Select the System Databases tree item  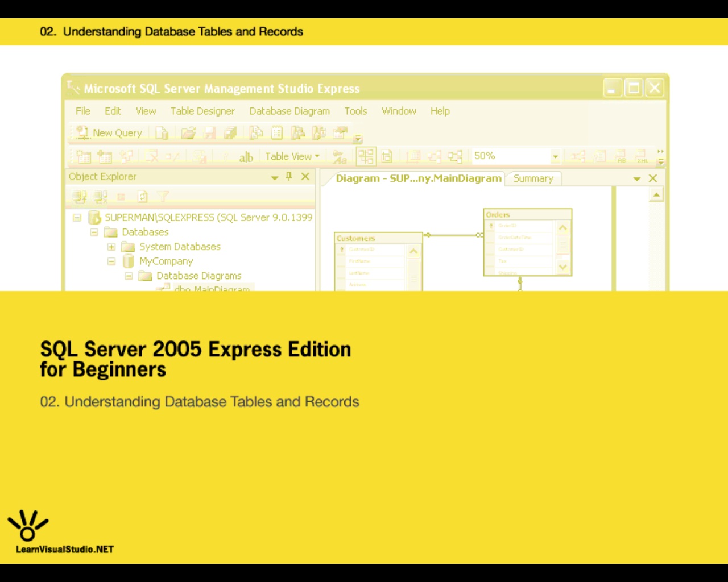[180, 247]
